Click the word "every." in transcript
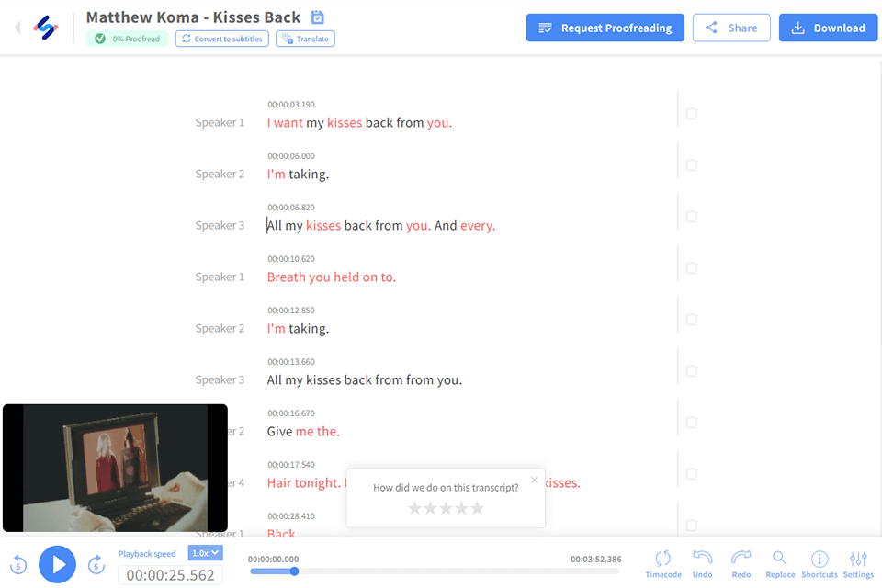This screenshot has width=882, height=588. (478, 226)
